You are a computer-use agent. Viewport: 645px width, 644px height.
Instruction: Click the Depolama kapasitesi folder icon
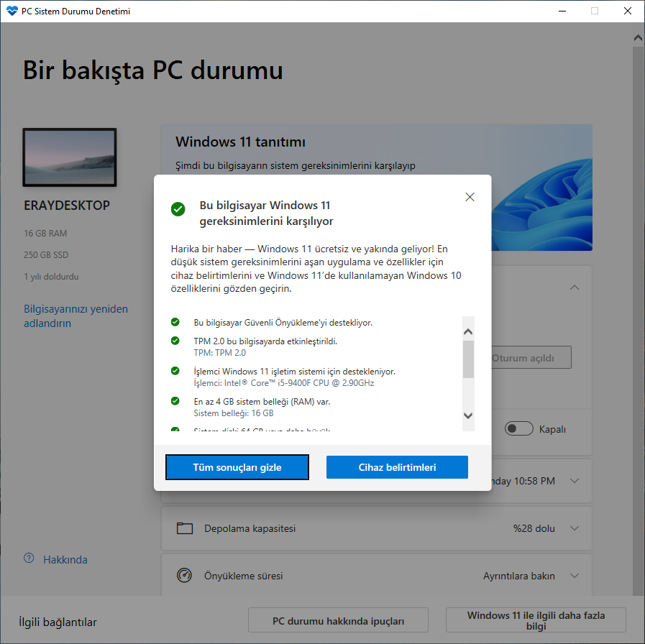tap(185, 528)
